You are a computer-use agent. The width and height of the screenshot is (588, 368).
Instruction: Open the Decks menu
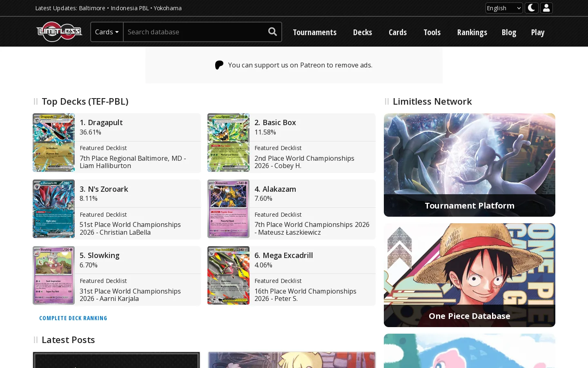[x=363, y=32]
